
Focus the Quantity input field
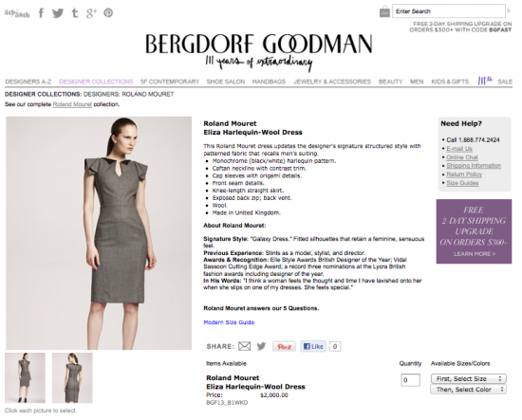(410, 380)
